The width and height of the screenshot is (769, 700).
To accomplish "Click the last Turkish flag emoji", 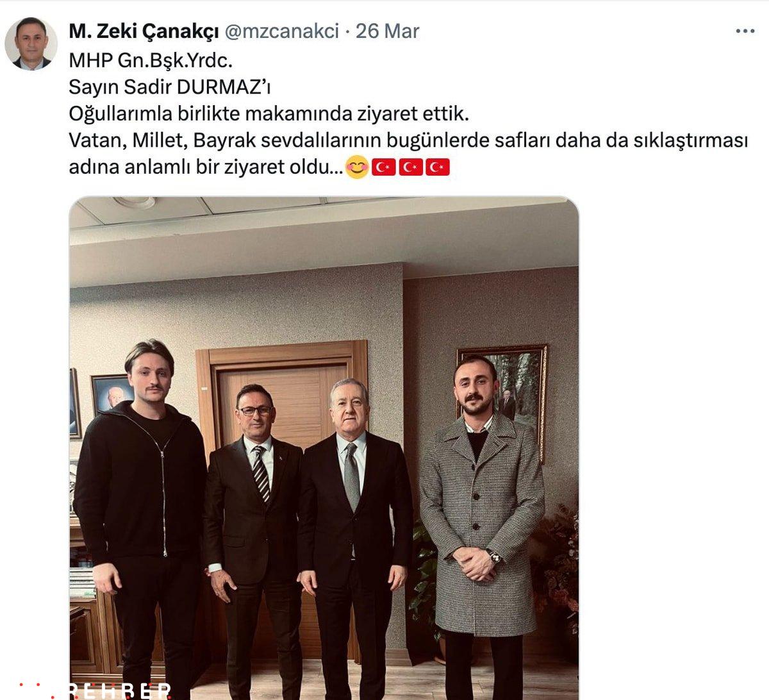I will click(x=438, y=167).
